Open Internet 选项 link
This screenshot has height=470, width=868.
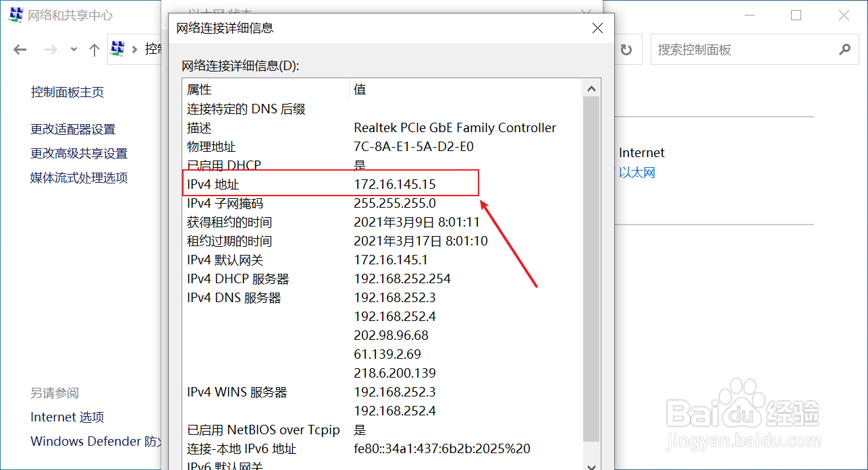67,417
